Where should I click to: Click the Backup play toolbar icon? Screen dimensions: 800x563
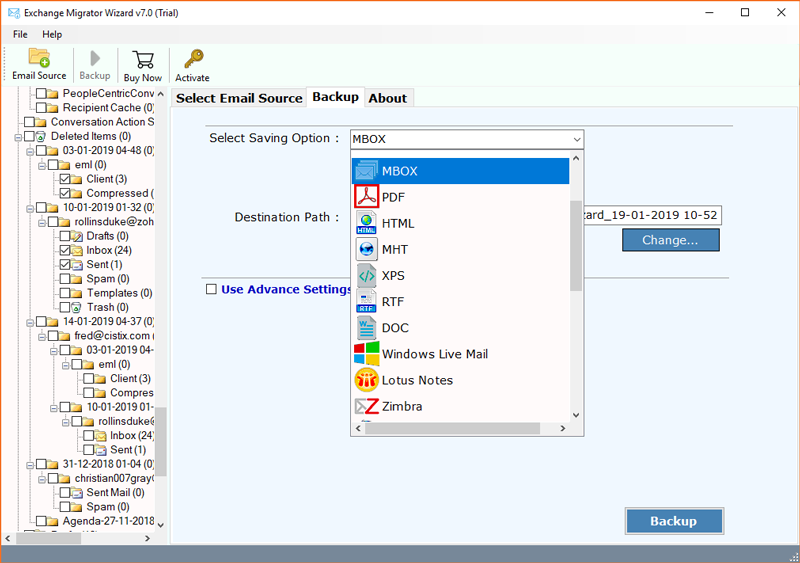point(94,58)
